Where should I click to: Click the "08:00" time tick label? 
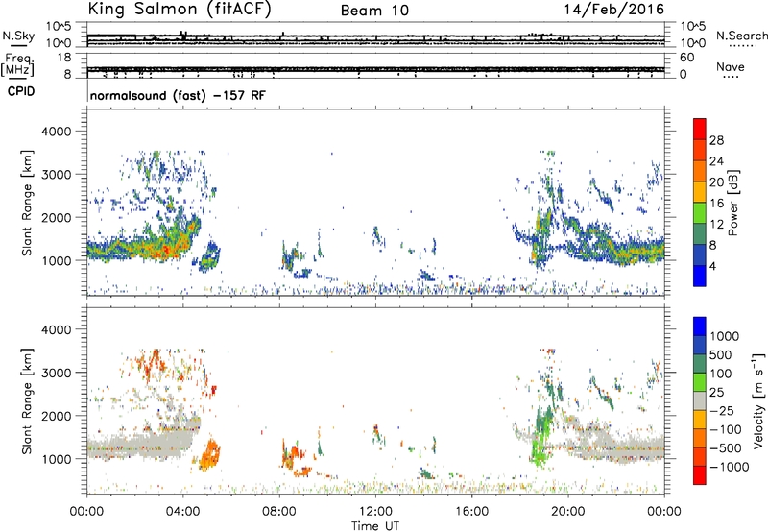(279, 512)
